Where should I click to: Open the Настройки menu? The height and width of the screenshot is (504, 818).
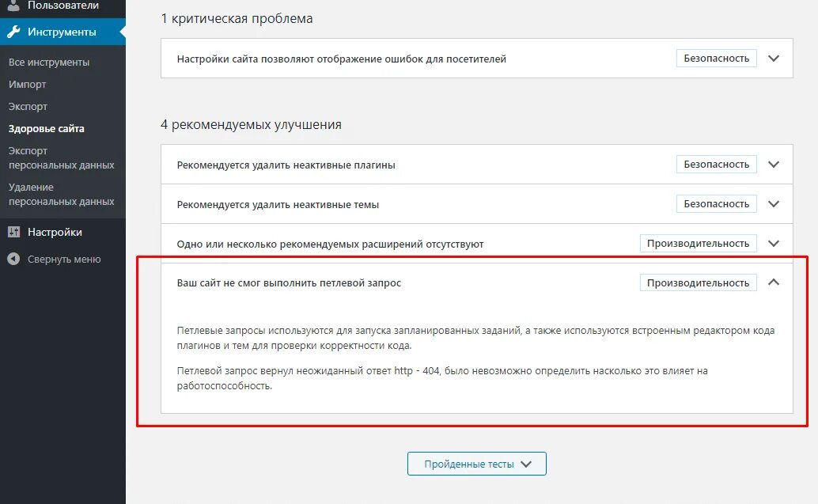(x=55, y=233)
